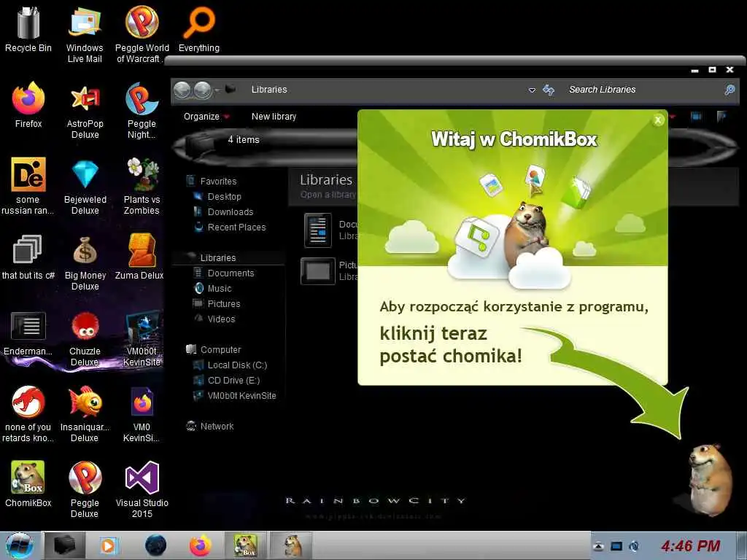Click the Windows Start orb
Viewport: 747px width, 560px height.
tap(20, 545)
